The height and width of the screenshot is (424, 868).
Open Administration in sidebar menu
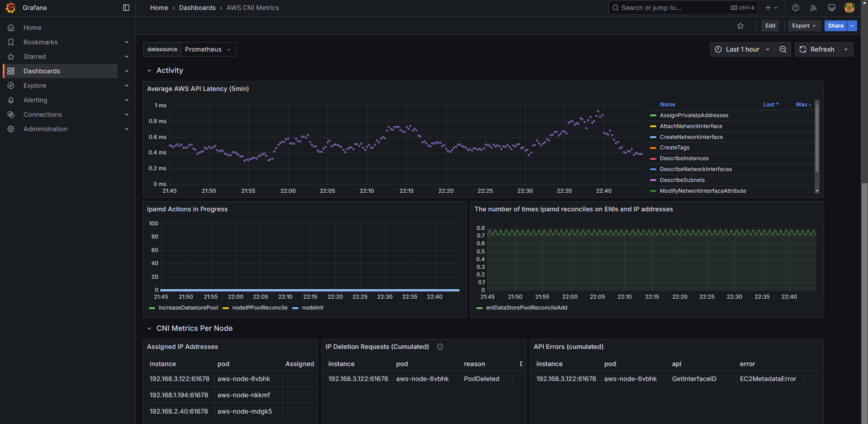45,129
